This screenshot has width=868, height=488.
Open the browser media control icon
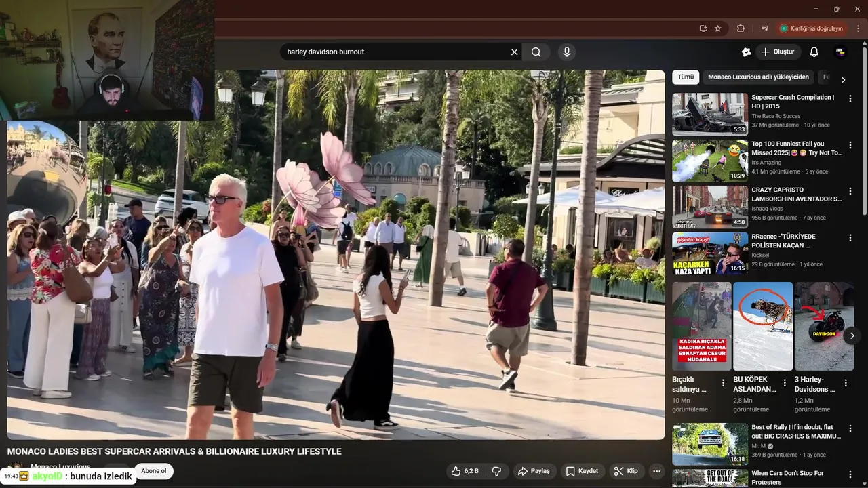(x=765, y=28)
